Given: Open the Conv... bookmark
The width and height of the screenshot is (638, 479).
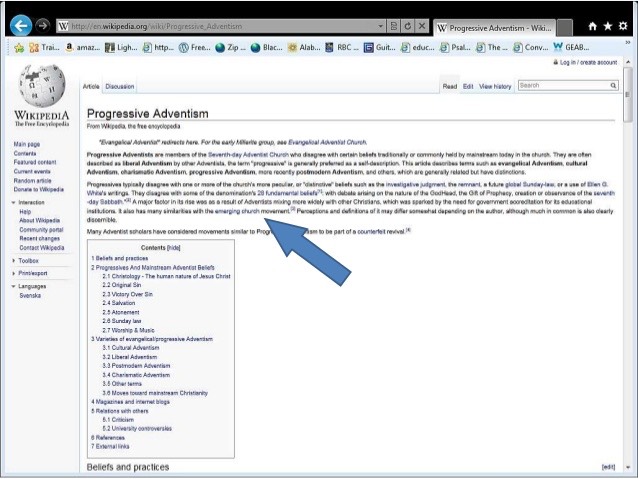Looking at the screenshot, I should [531, 48].
